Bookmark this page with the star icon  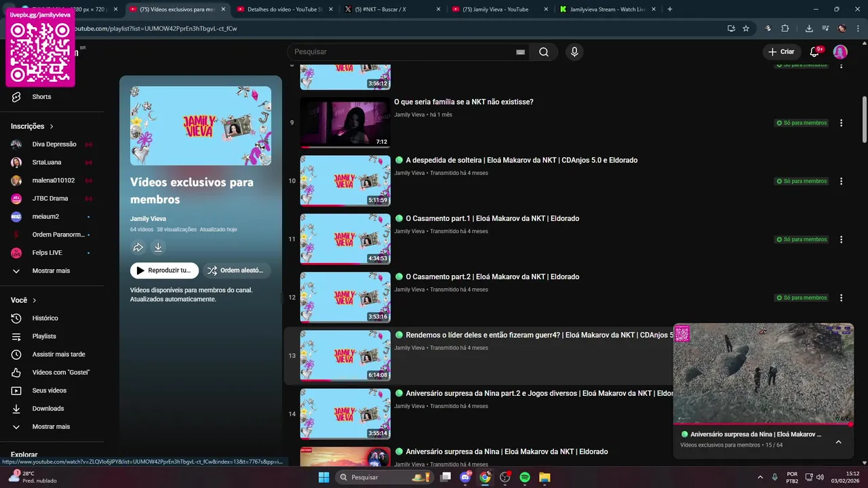point(746,28)
